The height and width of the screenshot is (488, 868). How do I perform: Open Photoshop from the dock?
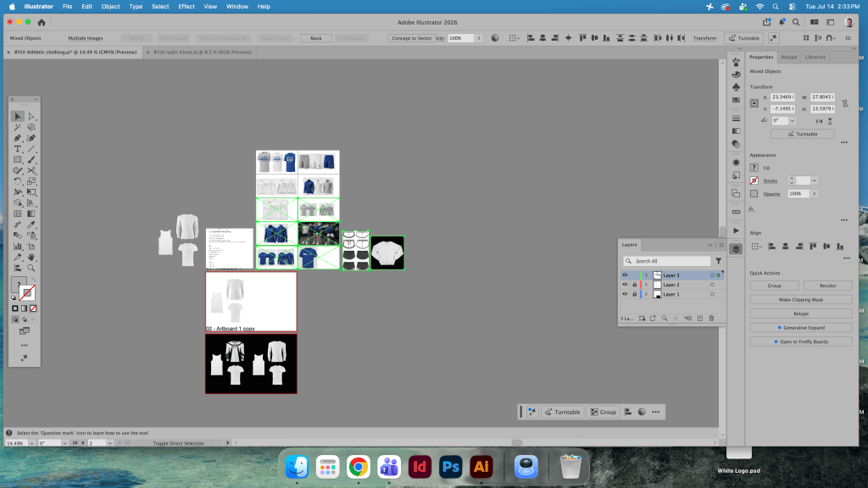pos(450,467)
